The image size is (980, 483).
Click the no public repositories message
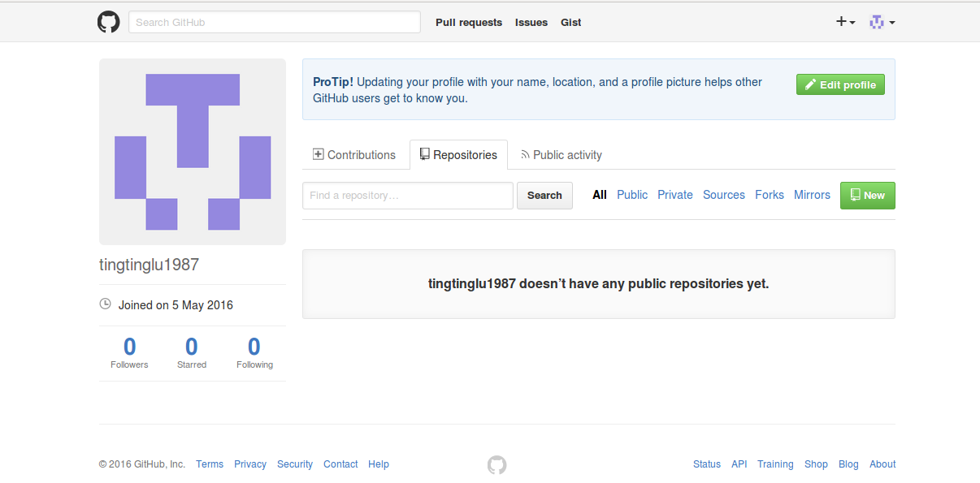click(599, 284)
